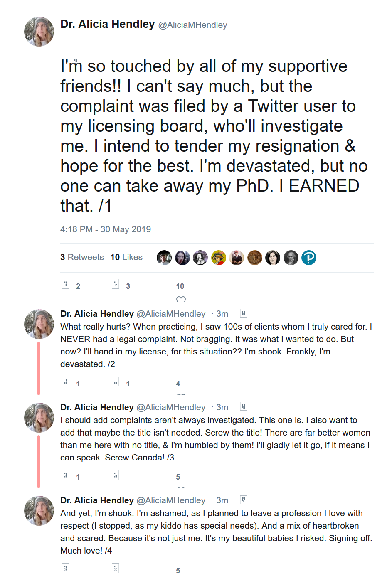Open Dr. Alicia Hendley's large profile photo

[39, 32]
